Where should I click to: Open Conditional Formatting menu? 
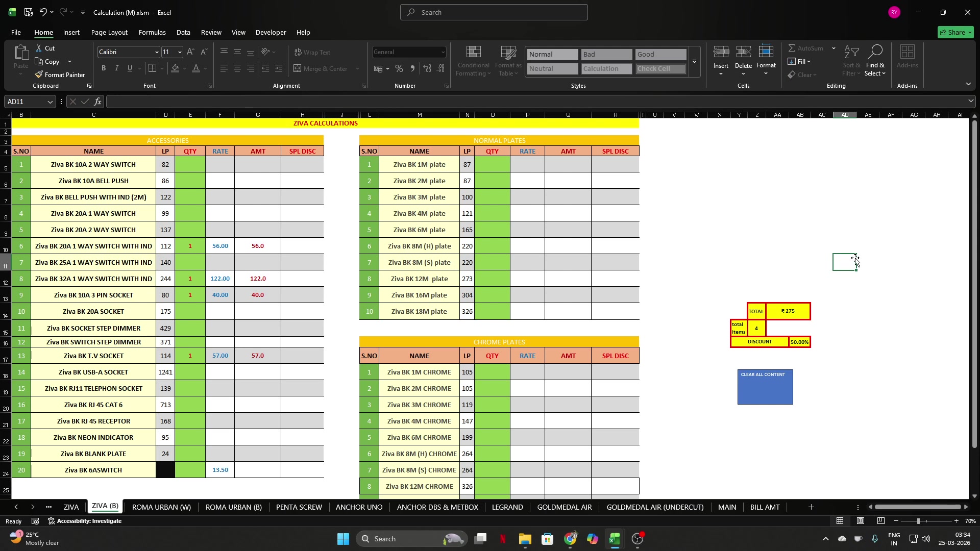(473, 61)
